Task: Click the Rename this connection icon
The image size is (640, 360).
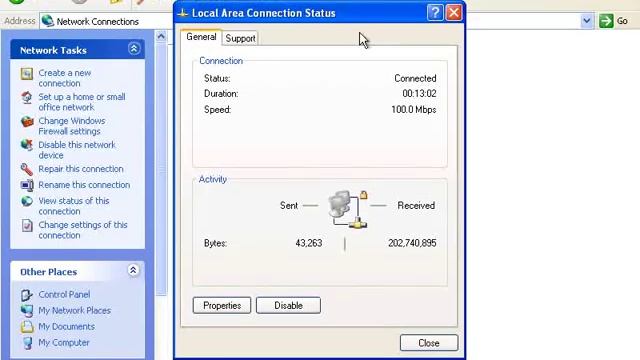Action: [27, 185]
